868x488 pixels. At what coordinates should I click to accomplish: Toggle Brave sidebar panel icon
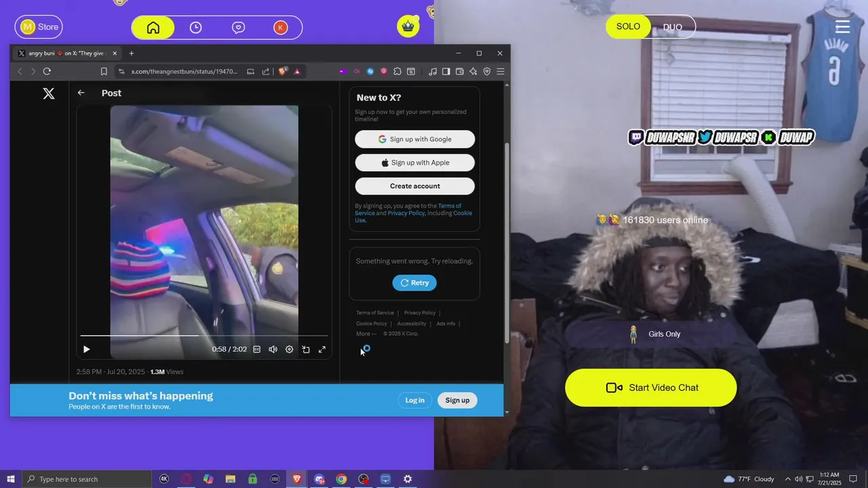click(446, 71)
